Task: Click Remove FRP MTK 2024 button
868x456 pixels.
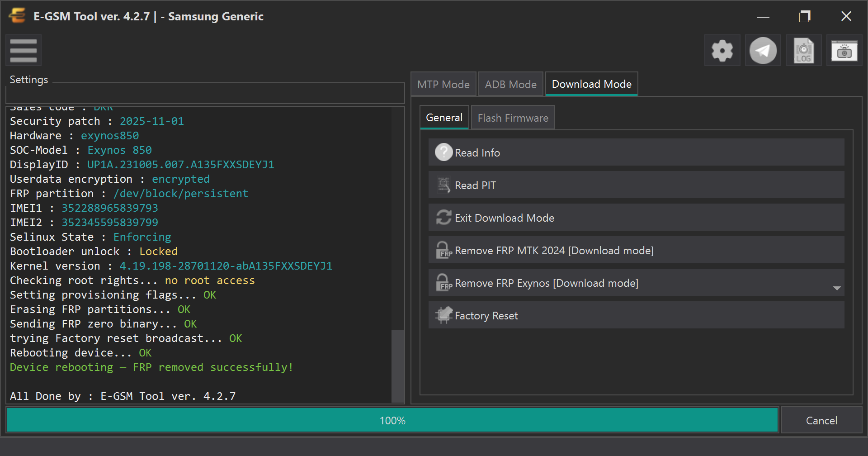Action: [637, 250]
